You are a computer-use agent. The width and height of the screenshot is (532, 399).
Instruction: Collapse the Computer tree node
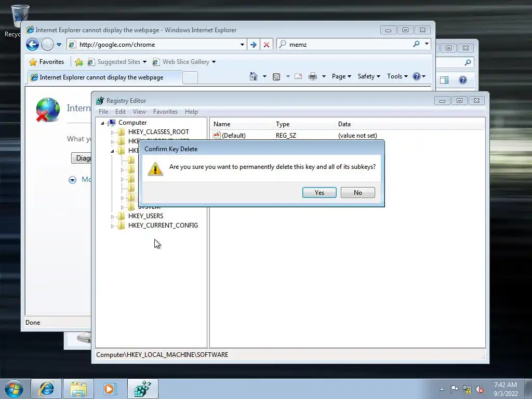pos(102,123)
